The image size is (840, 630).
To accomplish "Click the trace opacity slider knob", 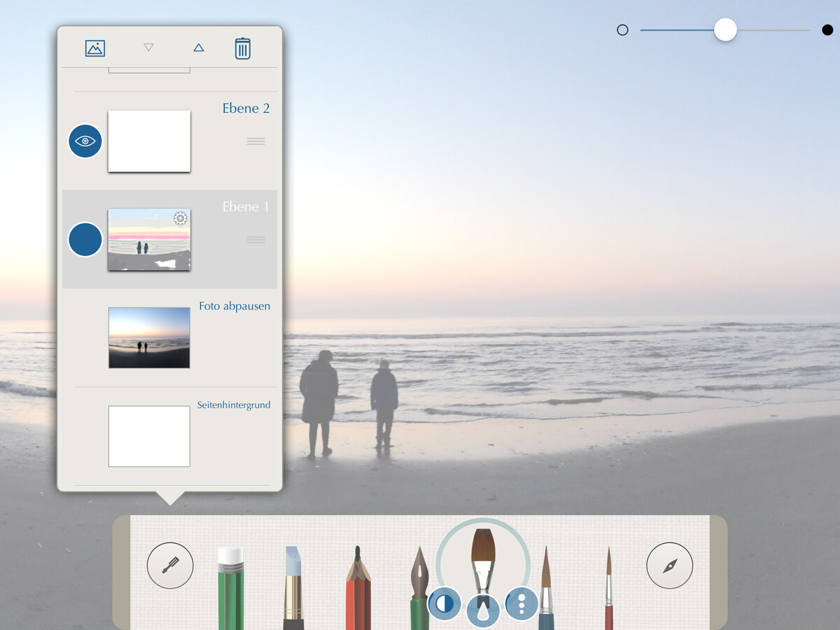I will pos(725,29).
